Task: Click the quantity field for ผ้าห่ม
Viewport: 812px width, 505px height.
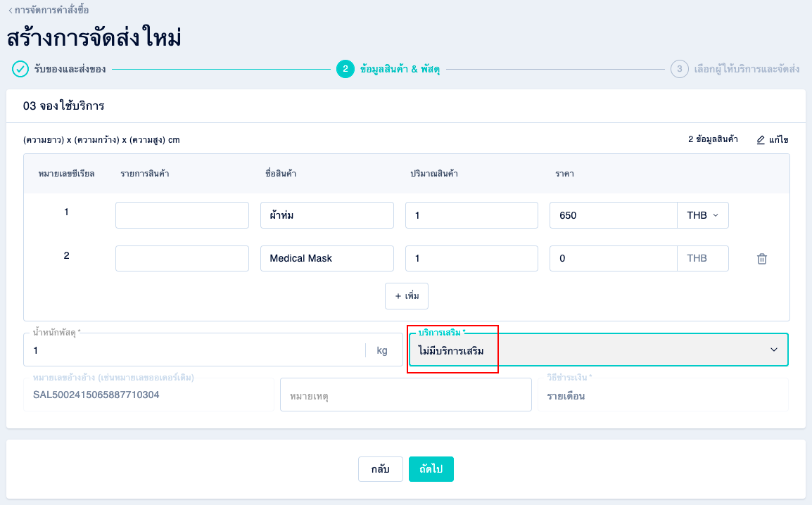Action: [471, 215]
